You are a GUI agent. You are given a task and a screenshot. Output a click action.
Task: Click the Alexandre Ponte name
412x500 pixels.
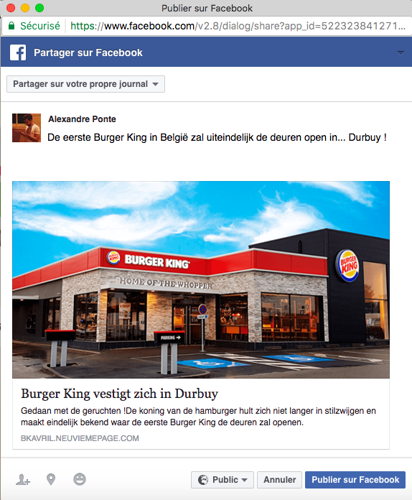pos(82,119)
